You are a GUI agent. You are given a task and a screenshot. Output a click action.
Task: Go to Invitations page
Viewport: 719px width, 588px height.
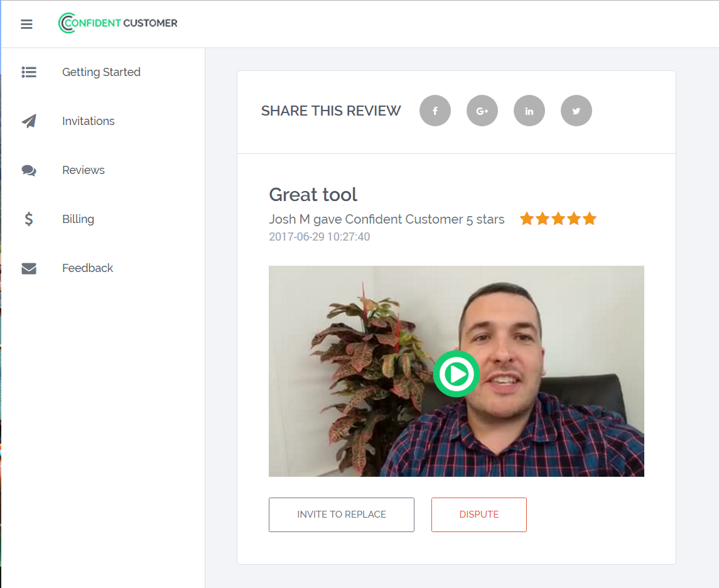[89, 121]
